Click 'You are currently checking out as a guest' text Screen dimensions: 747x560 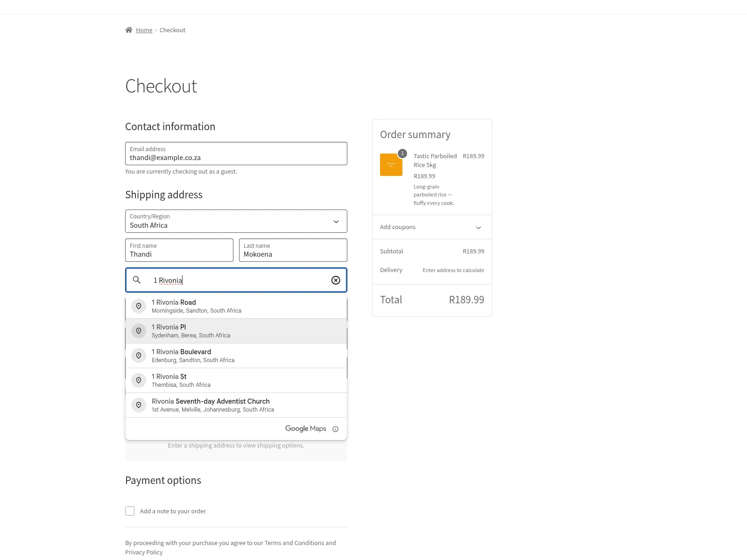click(x=181, y=171)
